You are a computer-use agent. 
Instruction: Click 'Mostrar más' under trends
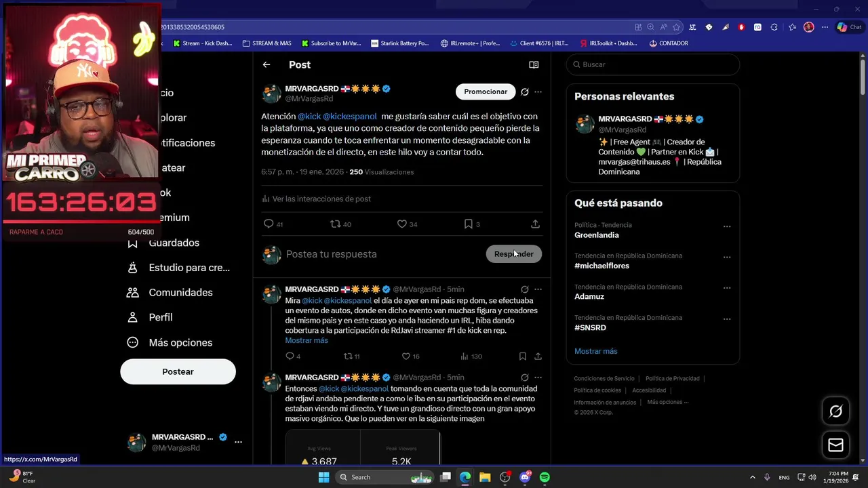596,351
